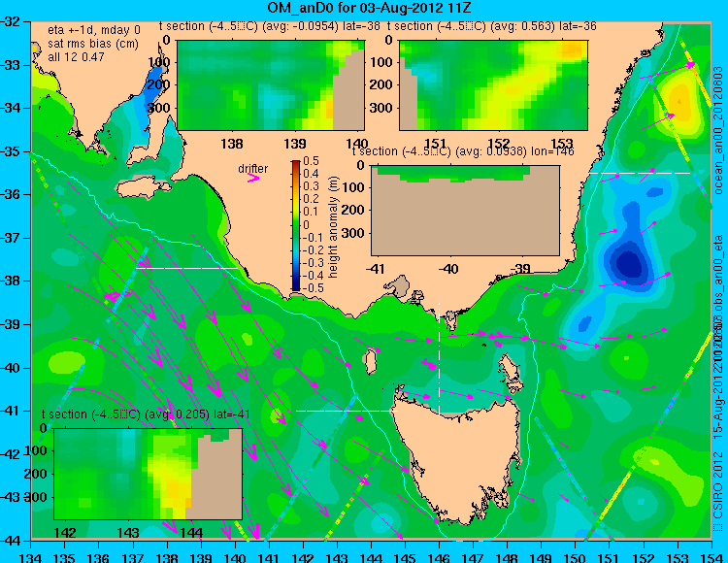The width and height of the screenshot is (728, 563).
Task: Click the vertical 'ocean_an00_20120803' file label
Action: point(719,130)
